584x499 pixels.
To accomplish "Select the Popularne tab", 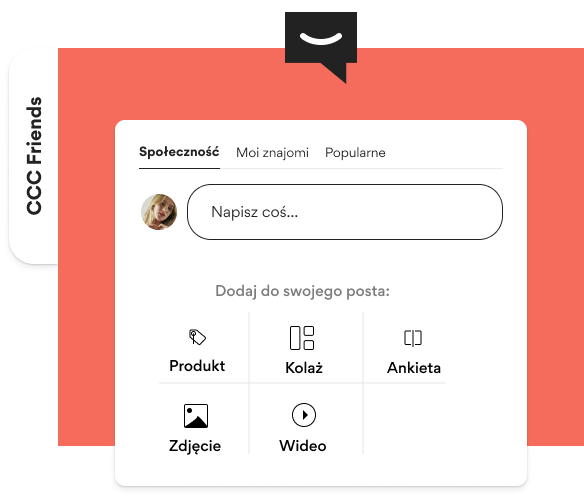I will 355,153.
